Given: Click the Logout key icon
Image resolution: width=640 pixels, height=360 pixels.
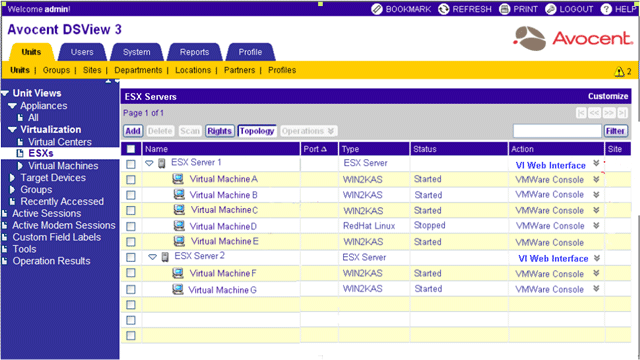Looking at the screenshot, I should (x=551, y=9).
